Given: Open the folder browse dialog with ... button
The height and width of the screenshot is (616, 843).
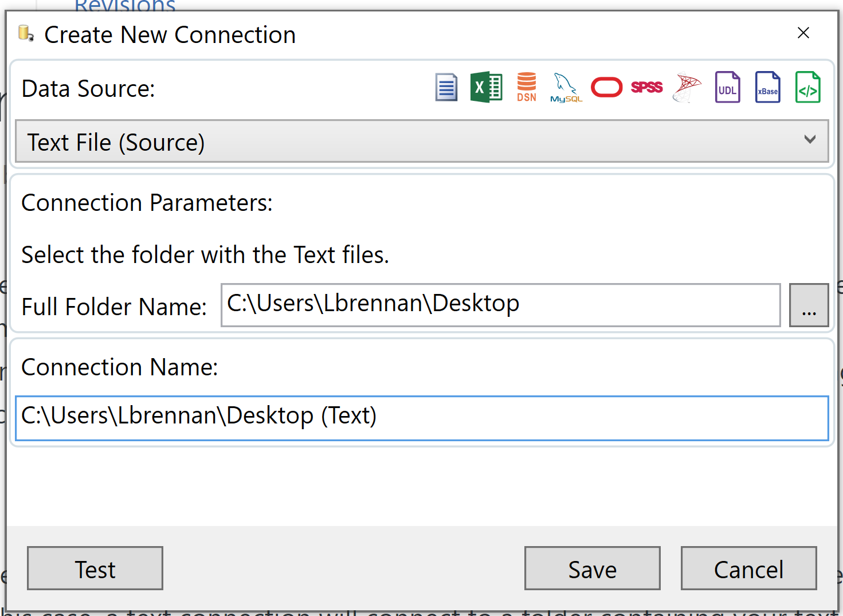Looking at the screenshot, I should point(809,305).
